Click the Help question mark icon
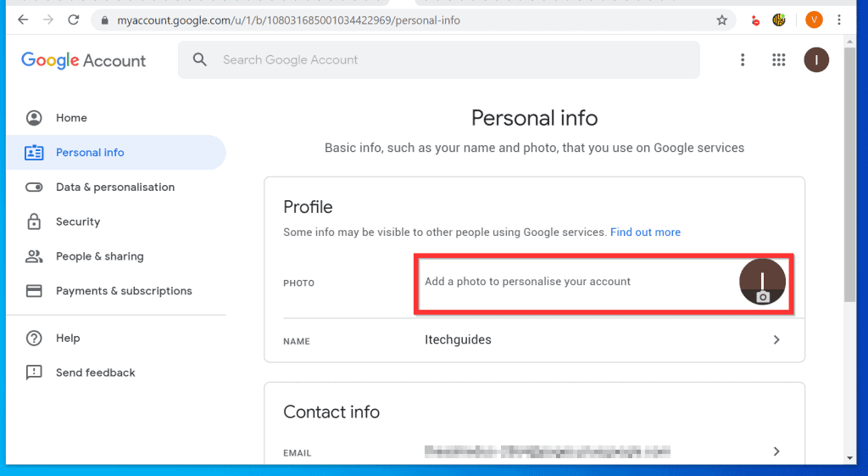Image resolution: width=868 pixels, height=476 pixels. click(x=34, y=338)
